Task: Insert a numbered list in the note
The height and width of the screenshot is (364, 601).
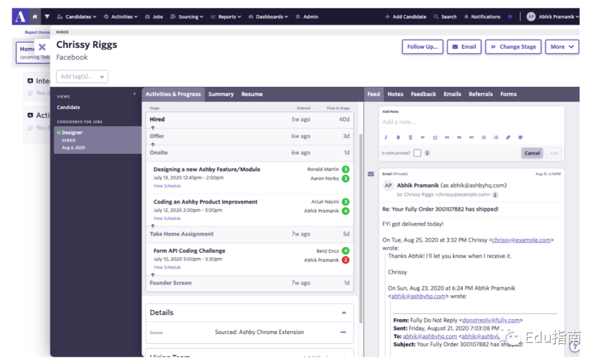Action: tap(484, 137)
